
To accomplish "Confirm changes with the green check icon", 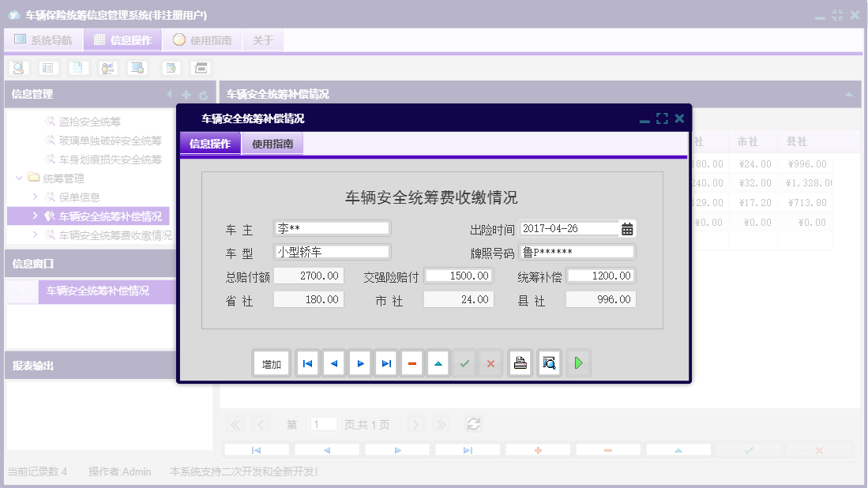I will tap(464, 362).
